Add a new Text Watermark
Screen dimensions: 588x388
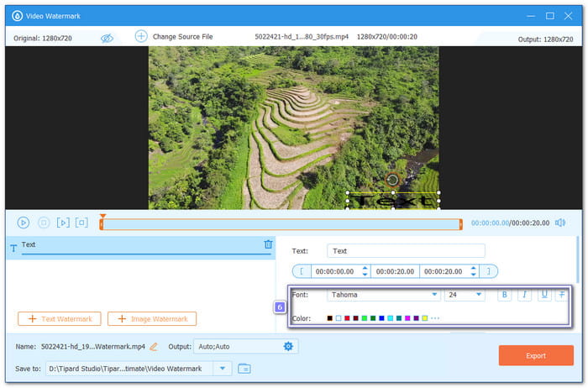point(60,319)
